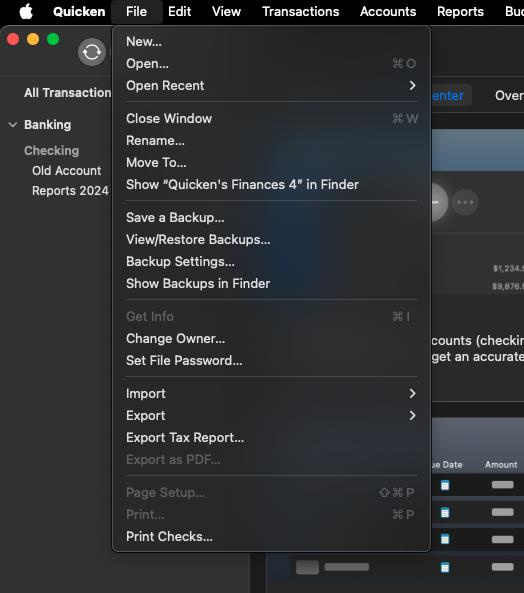Click the sync accounts circular arrows icon

click(x=91, y=52)
